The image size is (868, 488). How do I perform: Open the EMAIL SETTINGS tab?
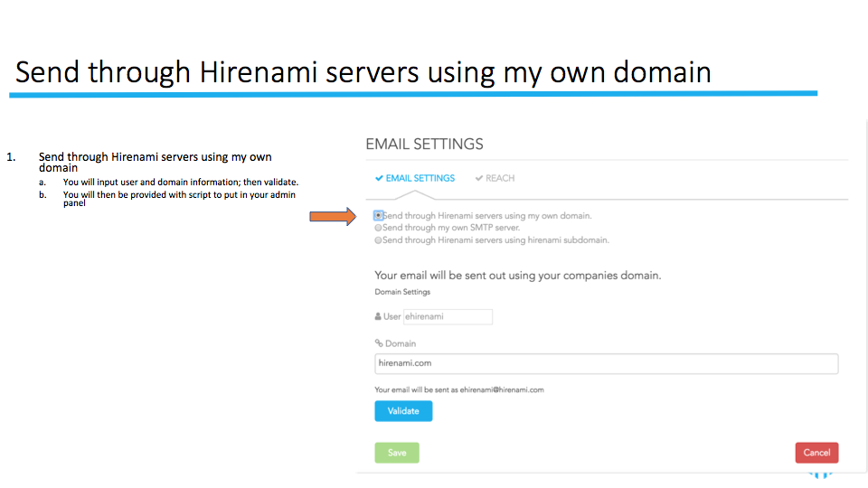pos(415,178)
